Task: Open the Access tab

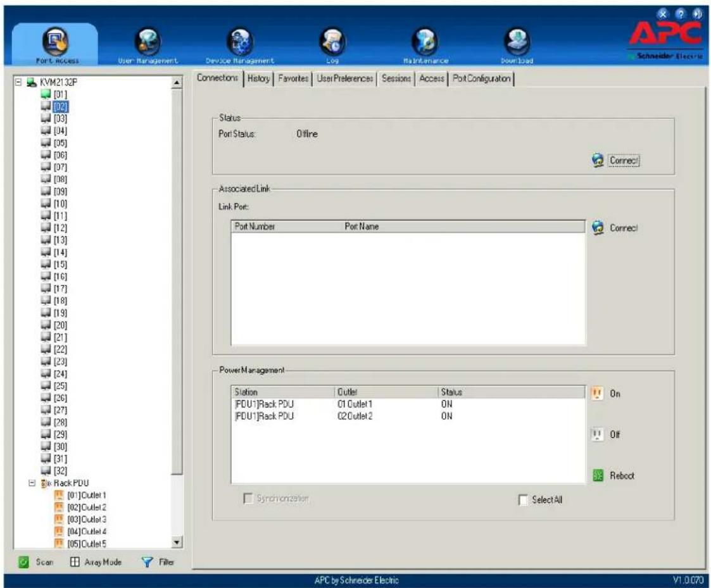Action: [432, 78]
